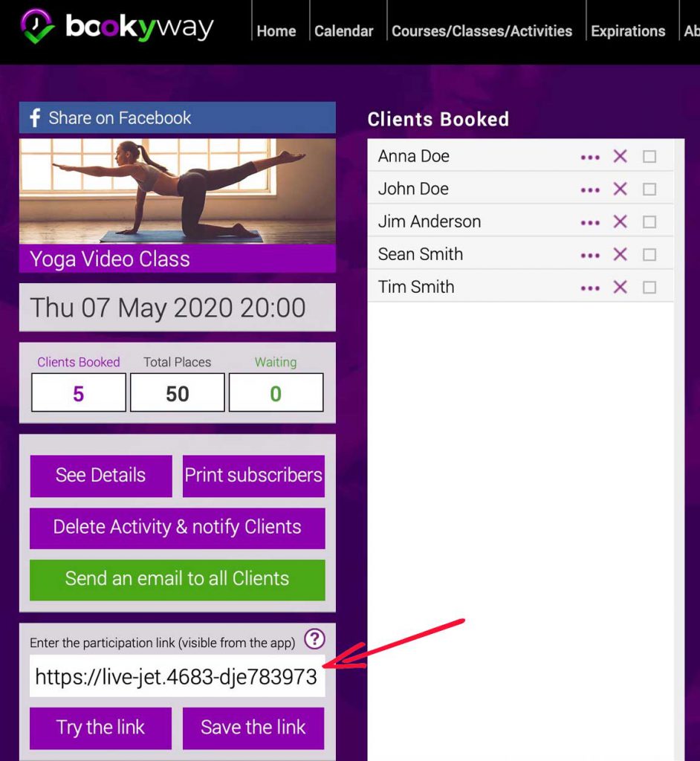Show more actions for John Doe
The image size is (700, 761).
coord(590,190)
